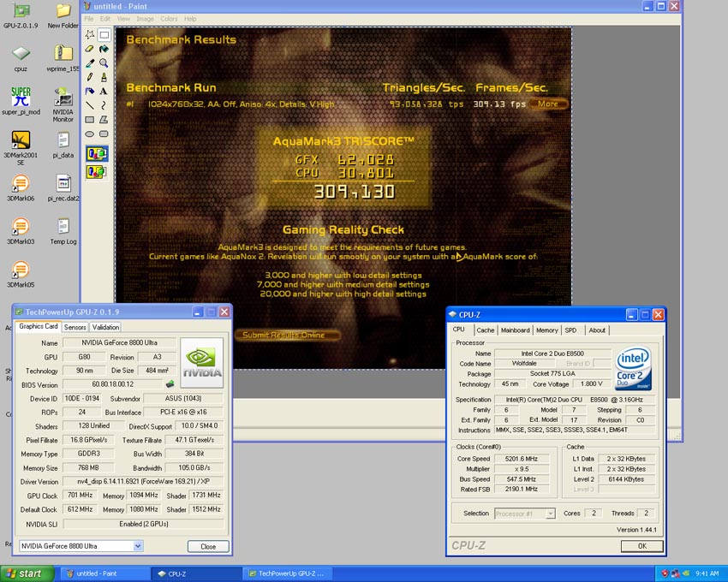Select the rectangular Select tool in Paint

(x=104, y=34)
